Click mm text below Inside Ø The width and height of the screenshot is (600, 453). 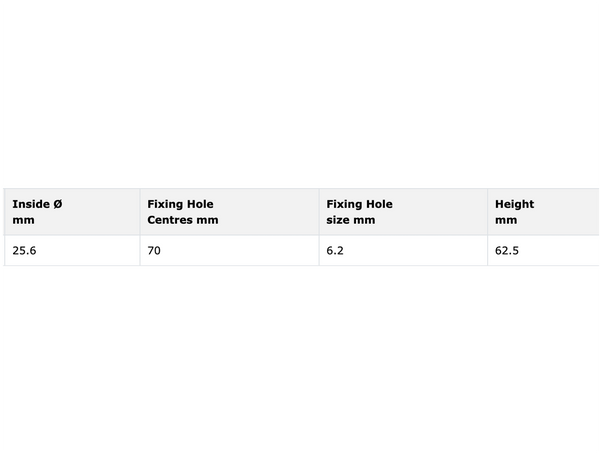point(23,220)
